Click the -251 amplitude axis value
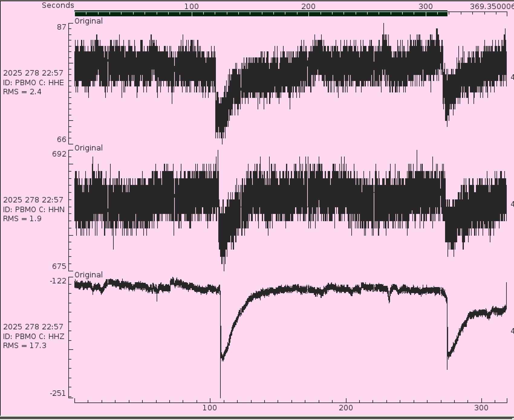 [x=58, y=393]
